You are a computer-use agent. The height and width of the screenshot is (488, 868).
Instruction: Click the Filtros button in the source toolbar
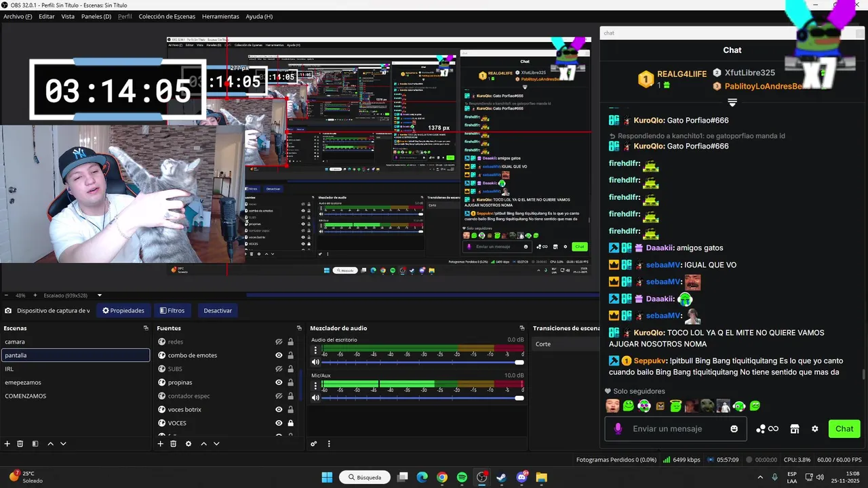[172, 310]
